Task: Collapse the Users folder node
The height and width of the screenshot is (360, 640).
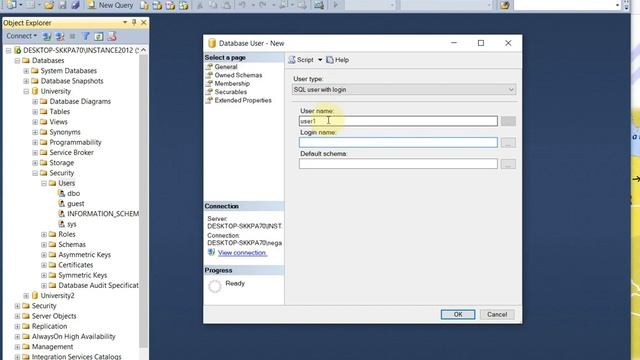Action: coord(44,183)
